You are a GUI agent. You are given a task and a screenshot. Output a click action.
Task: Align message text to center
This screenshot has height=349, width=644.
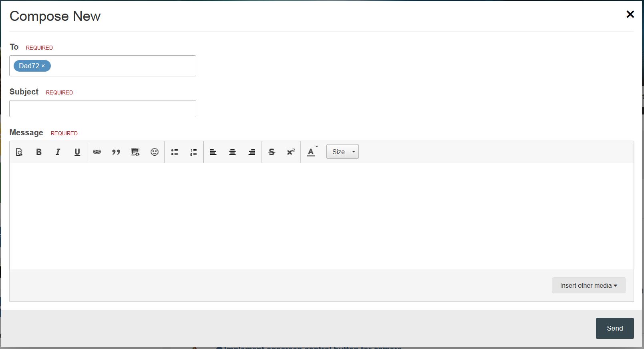point(232,152)
